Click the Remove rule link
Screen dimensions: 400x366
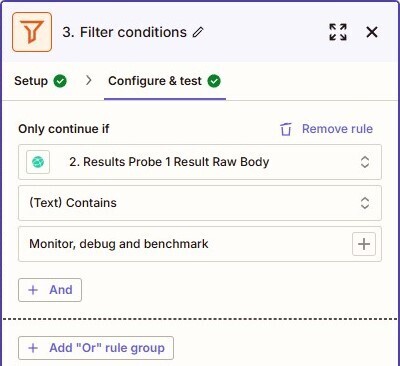[x=337, y=129]
